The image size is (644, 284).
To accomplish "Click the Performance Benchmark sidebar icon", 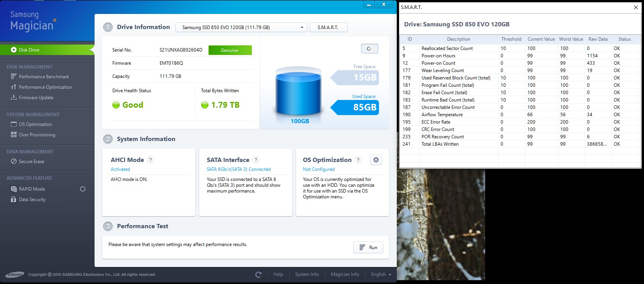I will pos(14,77).
